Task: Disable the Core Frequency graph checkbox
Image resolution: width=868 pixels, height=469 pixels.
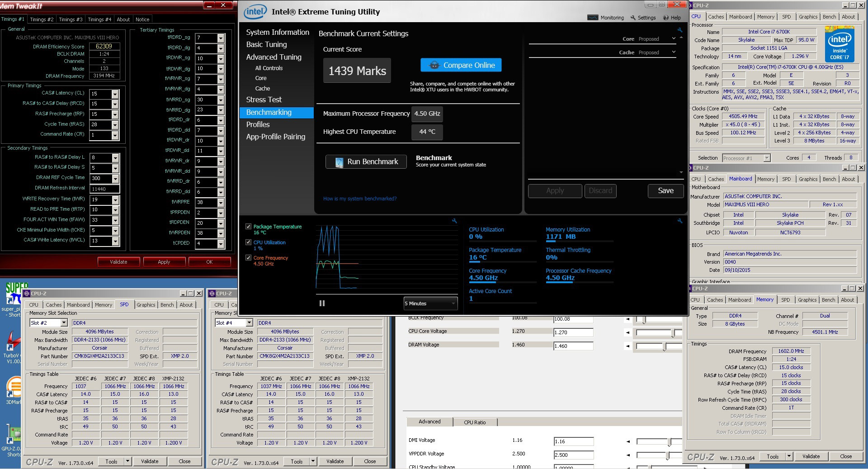Action: pos(248,258)
